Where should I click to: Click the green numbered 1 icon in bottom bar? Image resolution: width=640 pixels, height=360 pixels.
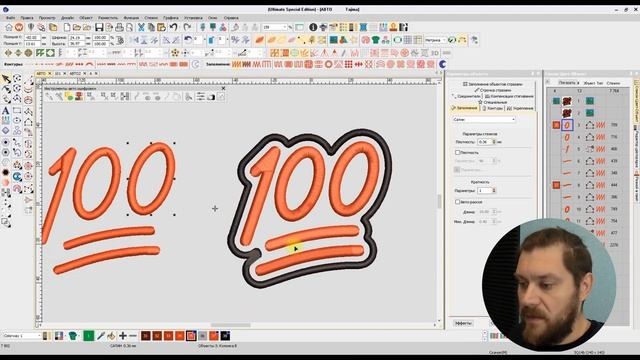[x=89, y=336]
